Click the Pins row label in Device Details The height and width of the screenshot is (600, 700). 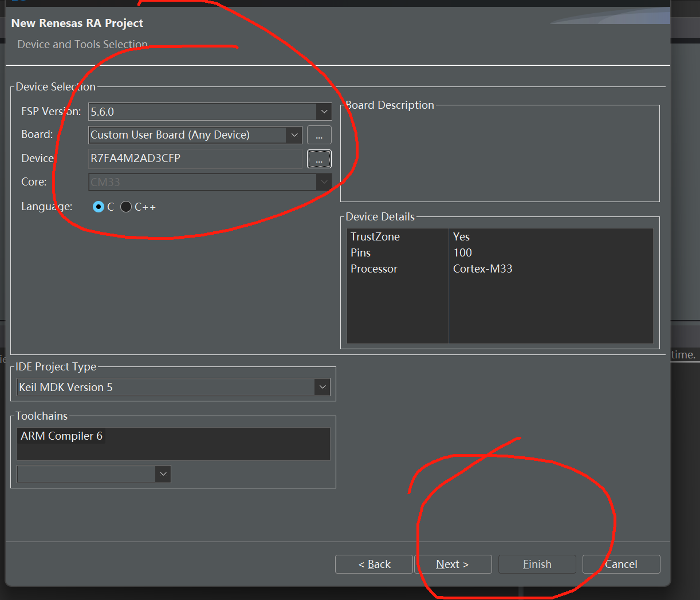(361, 252)
